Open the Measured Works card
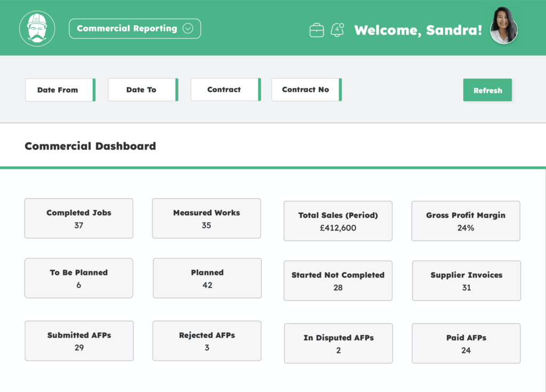Image resolution: width=546 pixels, height=392 pixels. 206,218
